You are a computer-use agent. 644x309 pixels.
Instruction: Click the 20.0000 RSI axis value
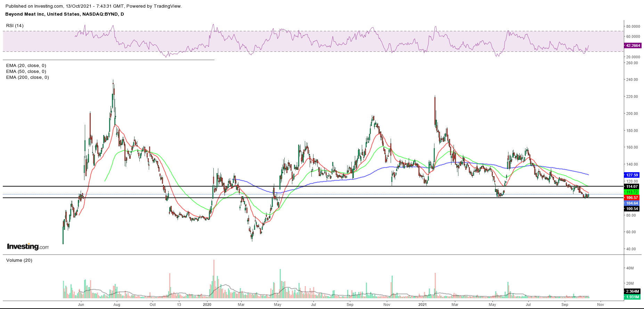633,57
